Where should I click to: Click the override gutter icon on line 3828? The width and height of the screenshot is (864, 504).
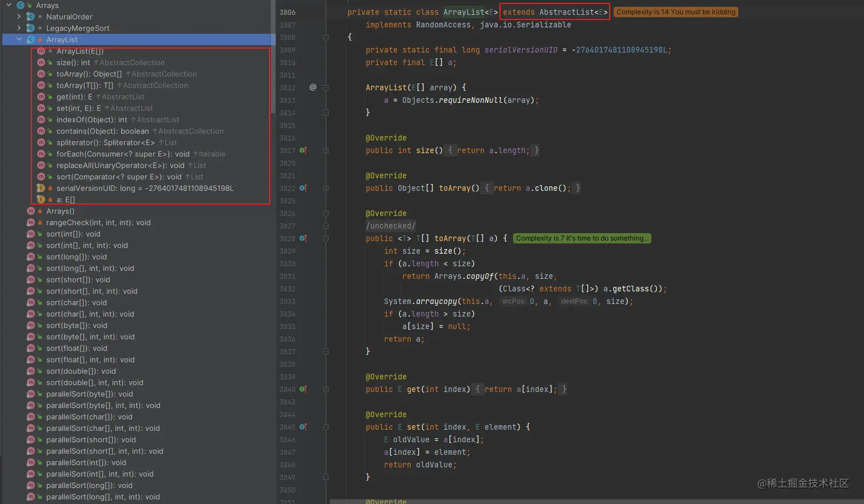coord(303,238)
